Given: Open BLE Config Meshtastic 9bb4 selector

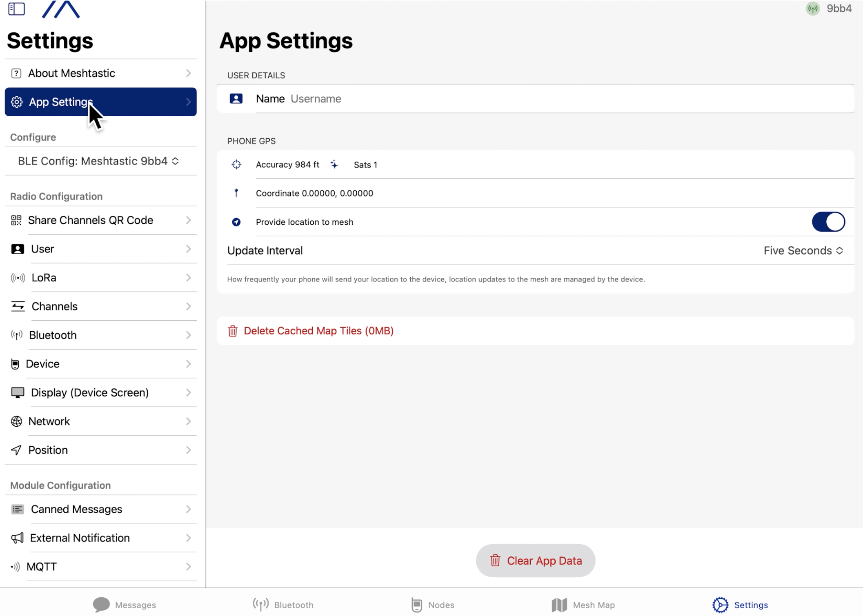Looking at the screenshot, I should click(98, 161).
